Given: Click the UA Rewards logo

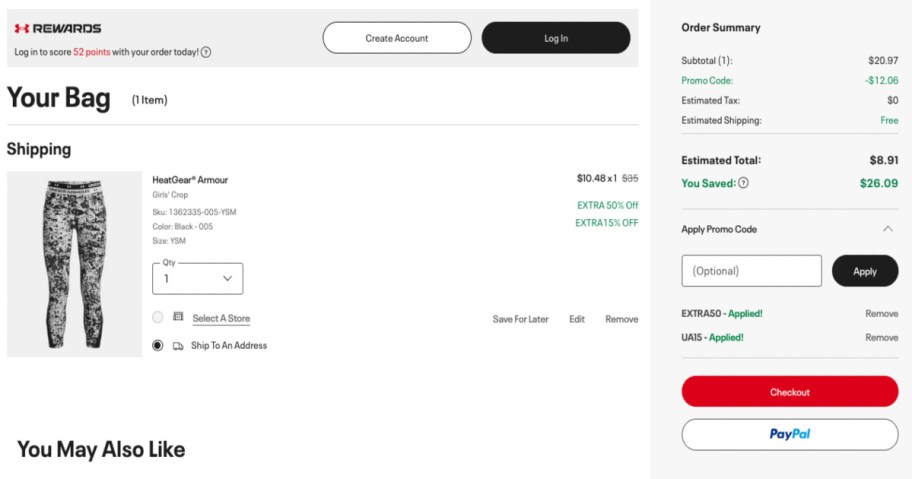Looking at the screenshot, I should point(58,28).
